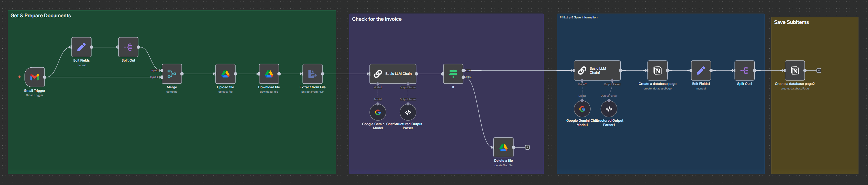Open the Extract from File node
Image resolution: width=868 pixels, height=185 pixels.
pyautogui.click(x=312, y=74)
